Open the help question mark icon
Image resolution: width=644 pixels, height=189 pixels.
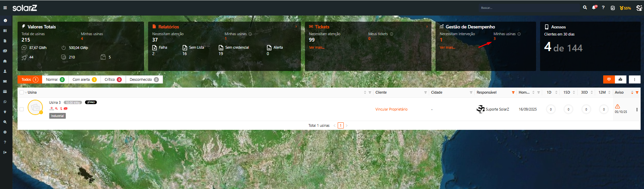click(603, 7)
